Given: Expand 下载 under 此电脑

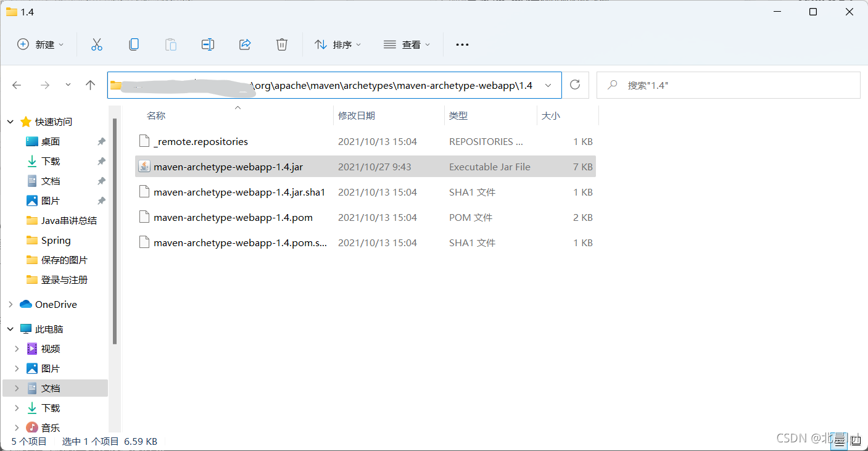Looking at the screenshot, I should click(17, 408).
